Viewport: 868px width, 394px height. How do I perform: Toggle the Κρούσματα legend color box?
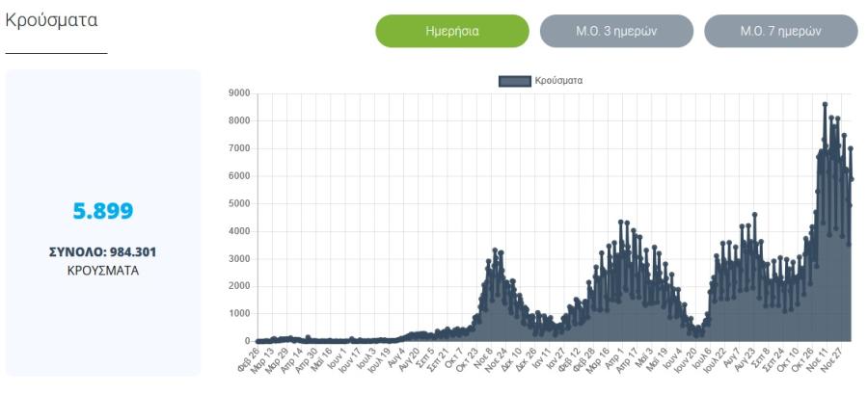(515, 81)
